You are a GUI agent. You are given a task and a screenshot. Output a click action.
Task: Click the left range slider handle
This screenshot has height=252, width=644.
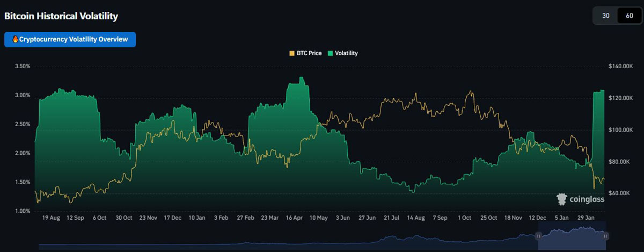pyautogui.click(x=538, y=235)
